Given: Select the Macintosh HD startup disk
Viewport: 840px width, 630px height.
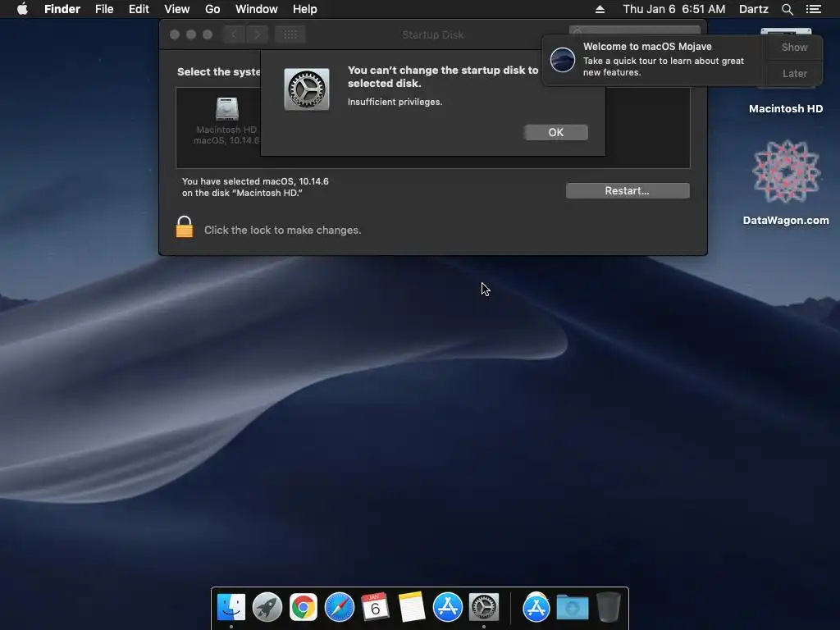Looking at the screenshot, I should click(x=226, y=121).
